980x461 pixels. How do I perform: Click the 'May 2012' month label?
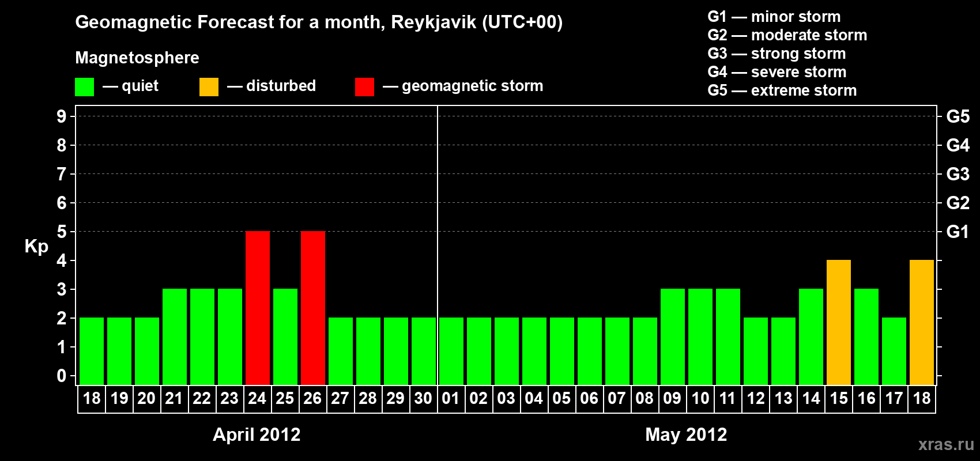pyautogui.click(x=686, y=434)
